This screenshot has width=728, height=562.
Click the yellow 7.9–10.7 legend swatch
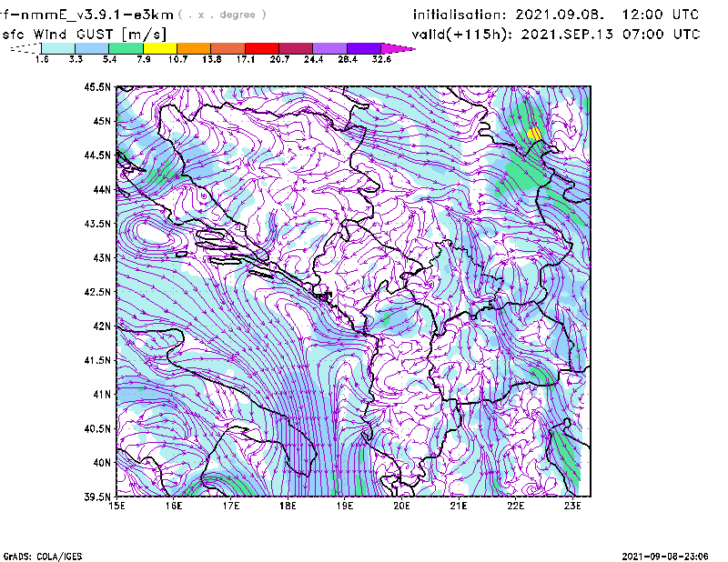pyautogui.click(x=160, y=48)
